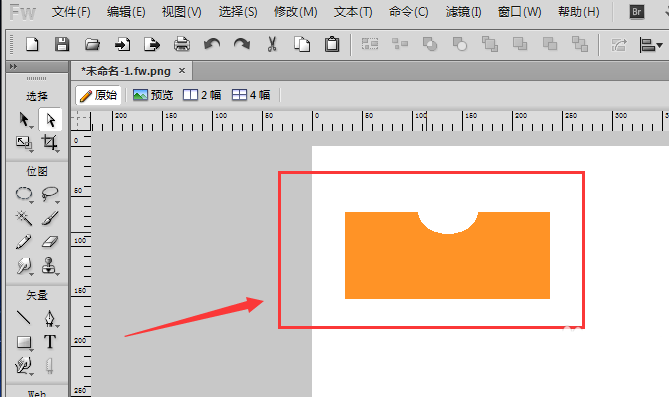Open the 修改(M) menu

click(296, 12)
